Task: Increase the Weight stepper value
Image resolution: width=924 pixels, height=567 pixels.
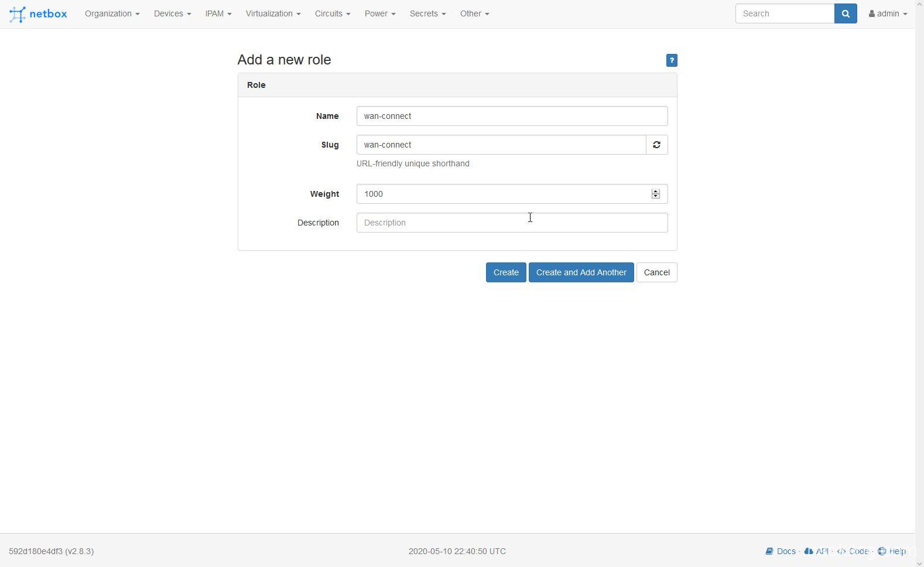Action: coord(656,191)
